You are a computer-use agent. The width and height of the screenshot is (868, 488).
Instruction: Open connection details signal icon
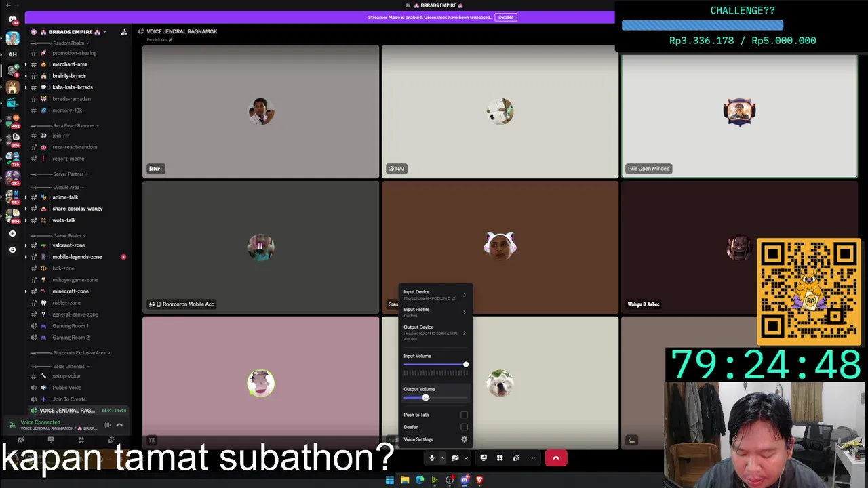(12, 425)
